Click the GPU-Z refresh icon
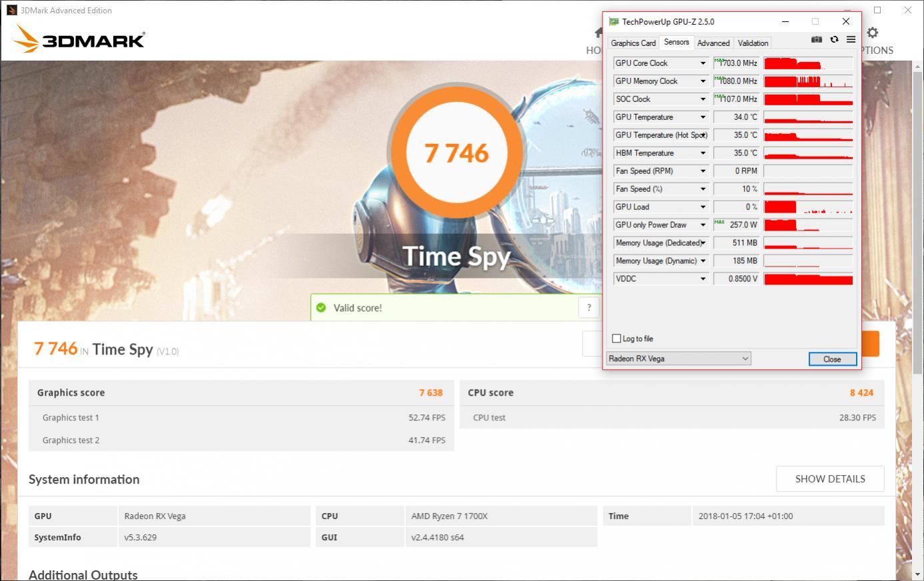The image size is (924, 581). 834,40
